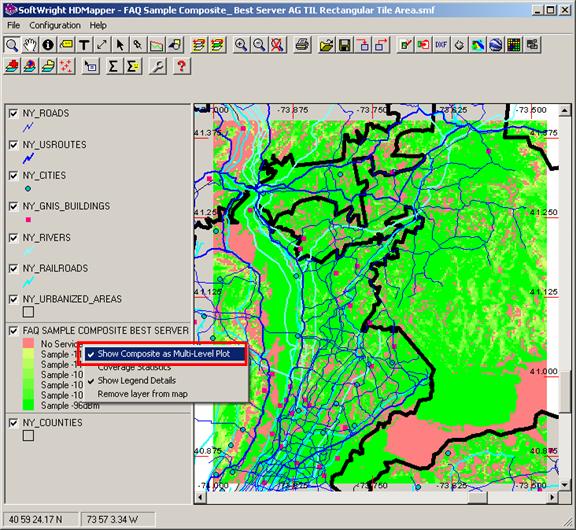Uncheck the NY_GNIS_BUILDINGS checkbox
576x530 pixels.
point(14,206)
